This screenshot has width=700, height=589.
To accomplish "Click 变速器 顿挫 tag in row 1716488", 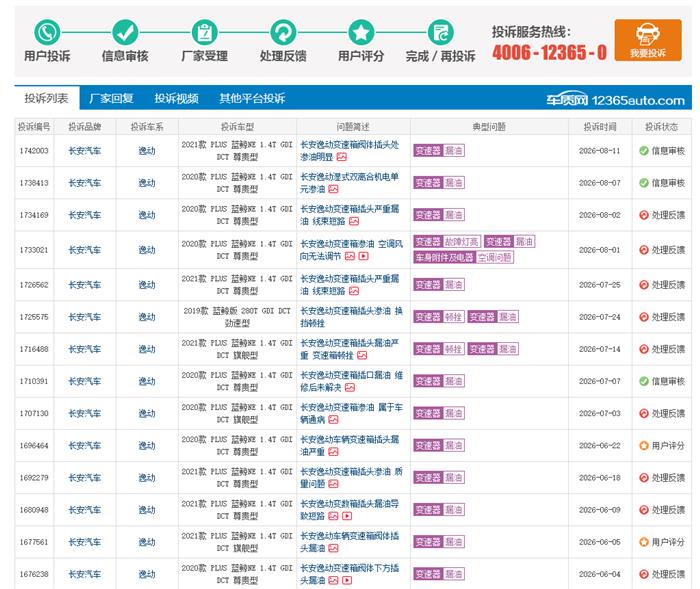I will point(439,349).
